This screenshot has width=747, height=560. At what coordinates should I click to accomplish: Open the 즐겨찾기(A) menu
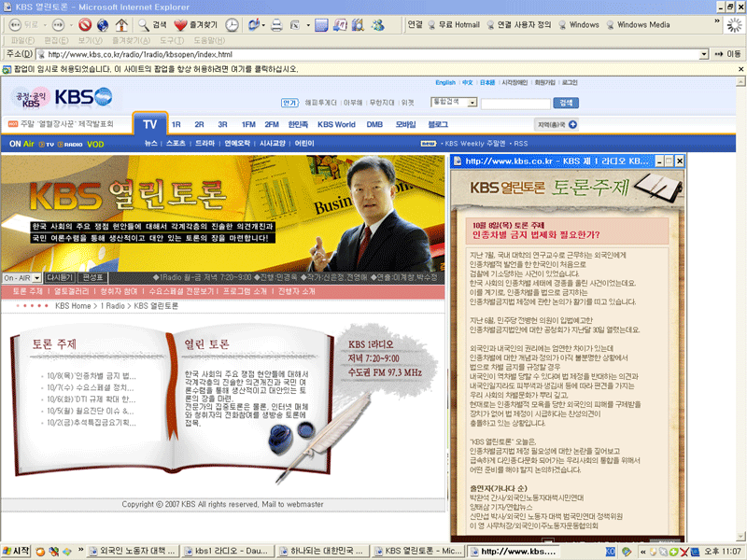131,40
